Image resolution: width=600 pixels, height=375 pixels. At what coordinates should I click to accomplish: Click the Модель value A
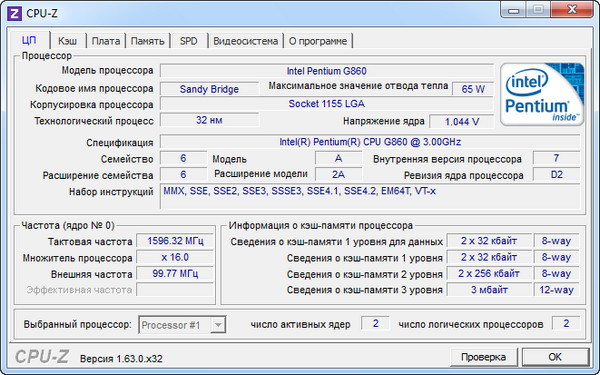coord(339,158)
